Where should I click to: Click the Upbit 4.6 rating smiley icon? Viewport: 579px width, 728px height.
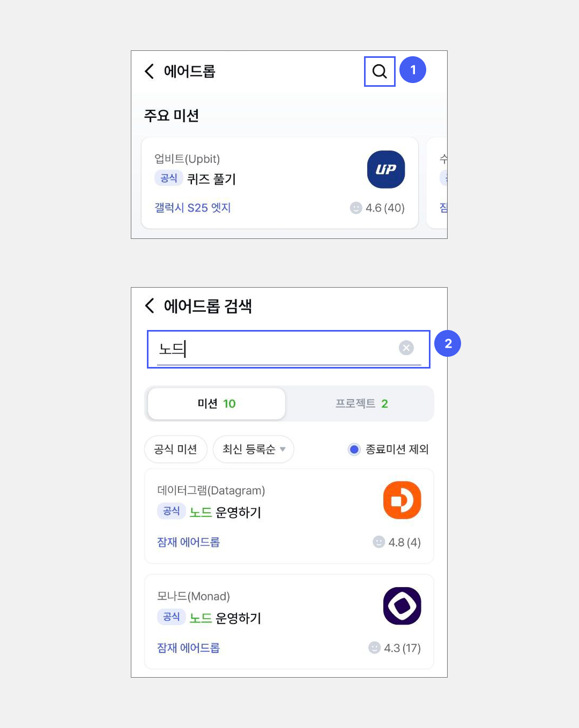point(356,208)
